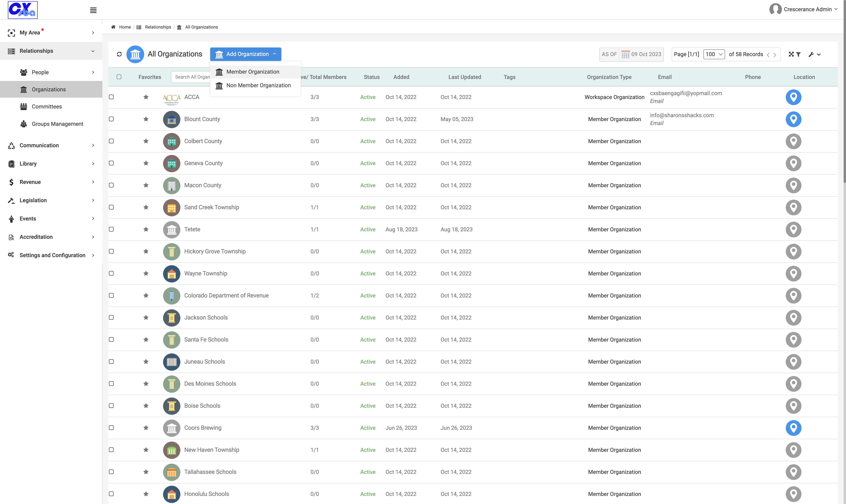Click the expand fullscreen icon
This screenshot has height=504, width=846.
[x=791, y=54]
